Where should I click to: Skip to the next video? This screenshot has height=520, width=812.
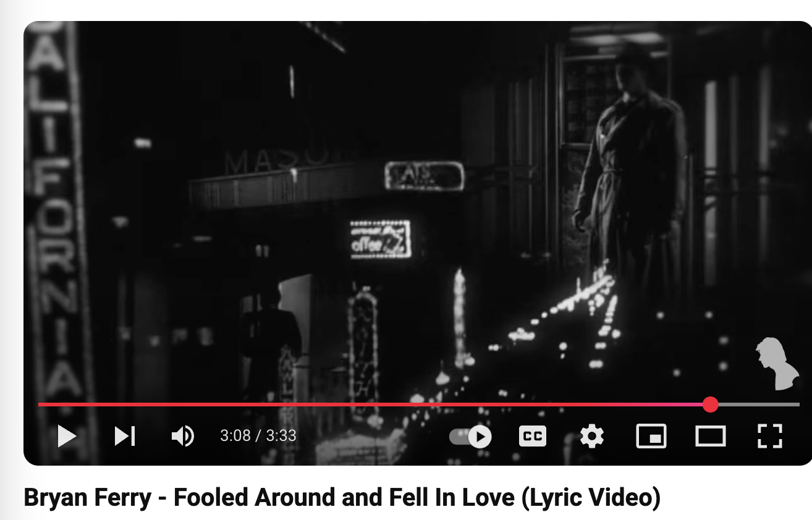point(125,436)
